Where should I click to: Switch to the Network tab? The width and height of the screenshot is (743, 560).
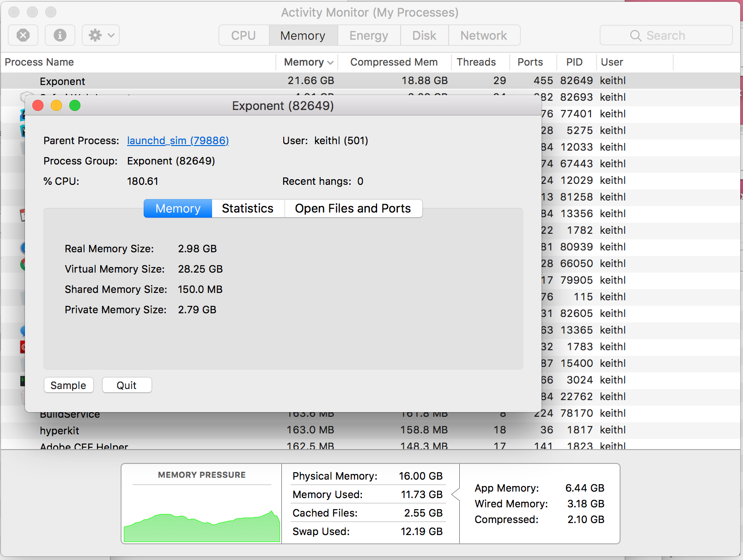[483, 35]
